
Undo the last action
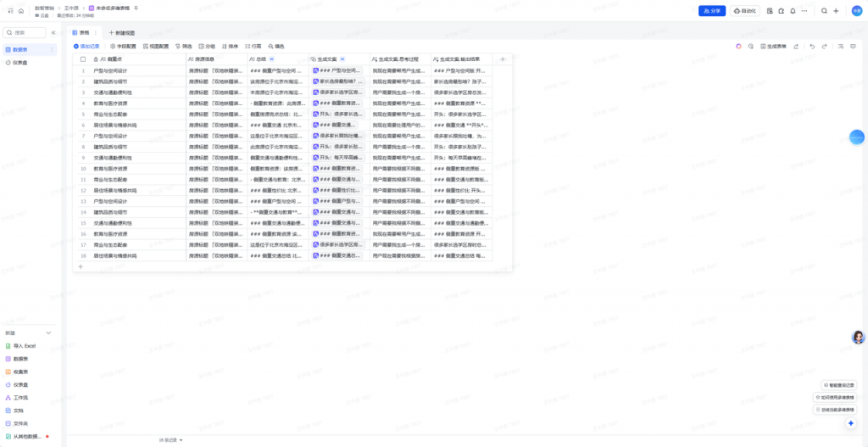pos(812,47)
